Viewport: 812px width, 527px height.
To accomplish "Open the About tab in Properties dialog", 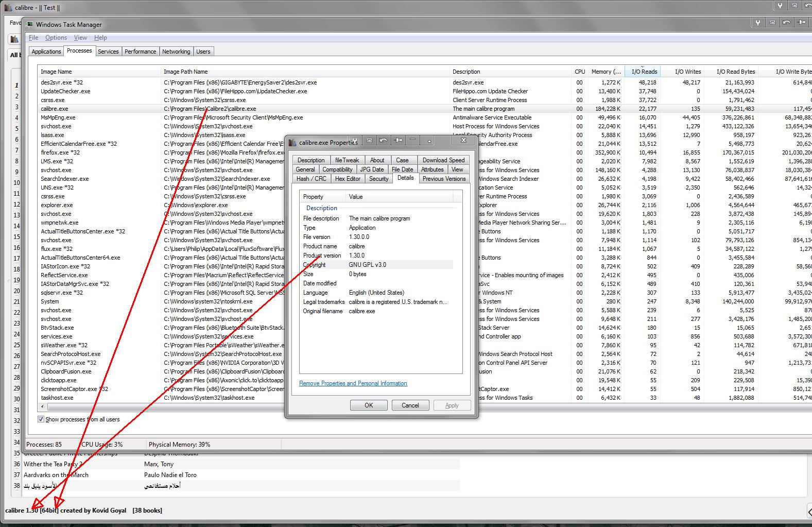I will click(377, 160).
